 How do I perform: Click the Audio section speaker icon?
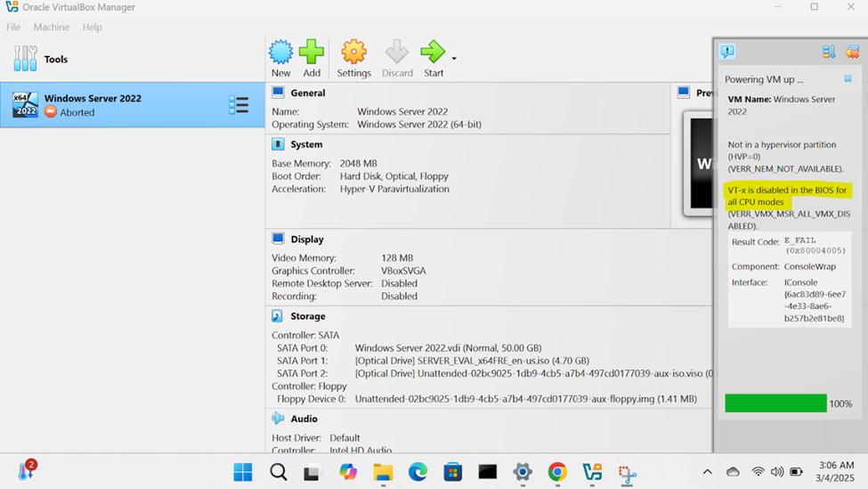pos(278,418)
